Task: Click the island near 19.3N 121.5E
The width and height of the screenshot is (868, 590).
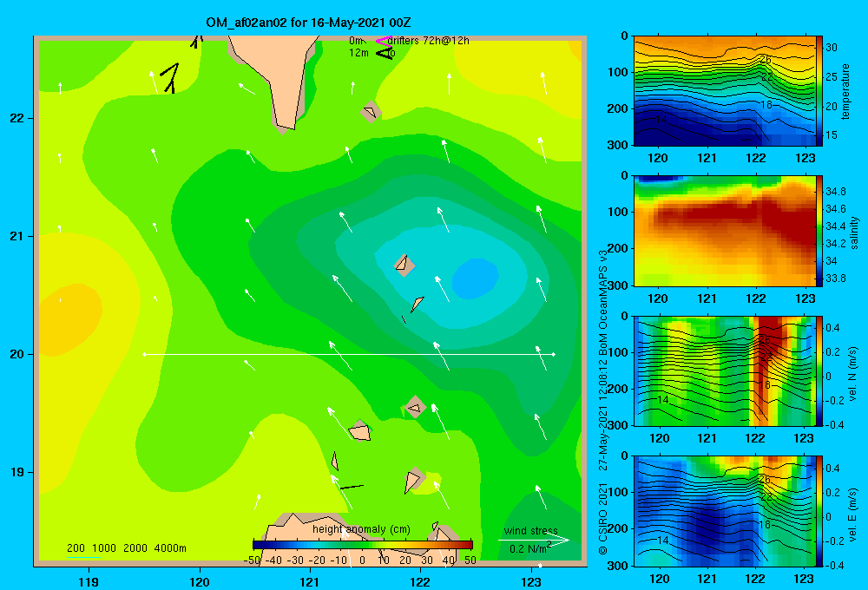Action: point(360,431)
